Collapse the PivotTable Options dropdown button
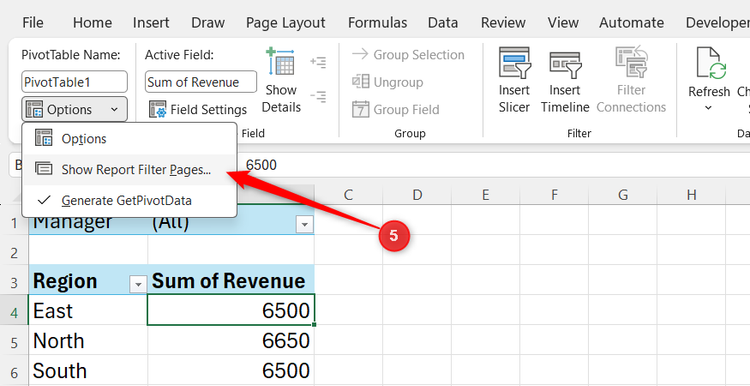The height and width of the screenshot is (386, 750). point(75,110)
